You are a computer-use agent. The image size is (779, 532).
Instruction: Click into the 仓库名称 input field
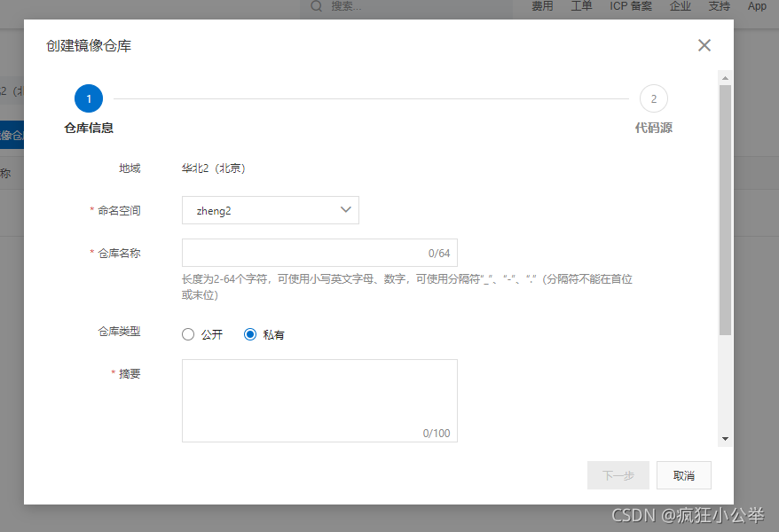coord(319,253)
